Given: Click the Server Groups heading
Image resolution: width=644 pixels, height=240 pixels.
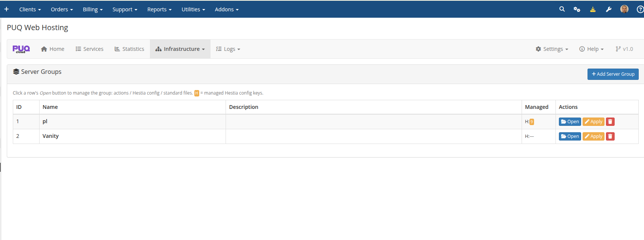Looking at the screenshot, I should [x=41, y=72].
